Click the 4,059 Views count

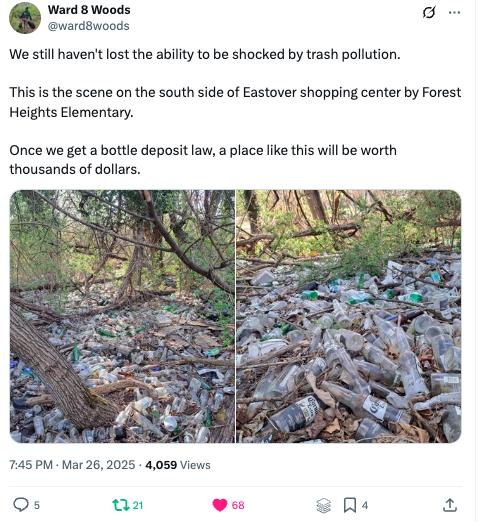click(x=178, y=464)
